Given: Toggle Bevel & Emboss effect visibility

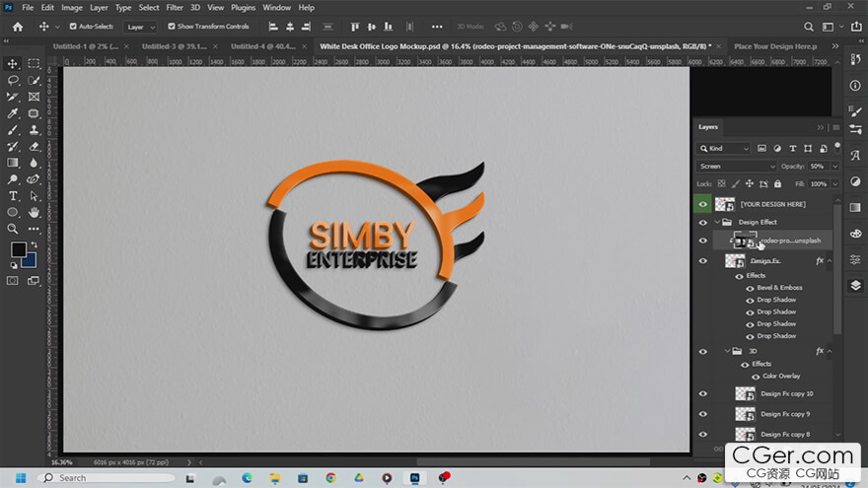Looking at the screenshot, I should (750, 288).
